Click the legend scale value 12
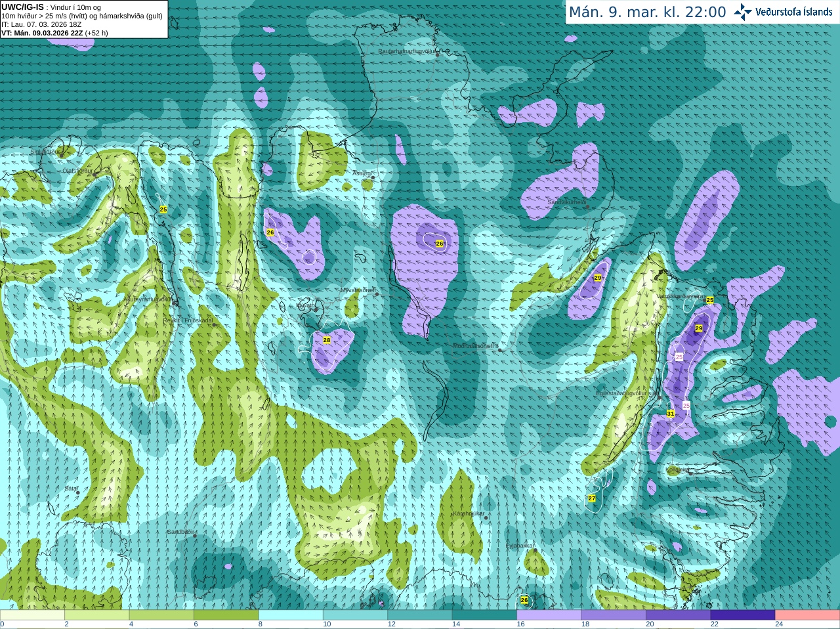The height and width of the screenshot is (629, 840). pos(391,624)
